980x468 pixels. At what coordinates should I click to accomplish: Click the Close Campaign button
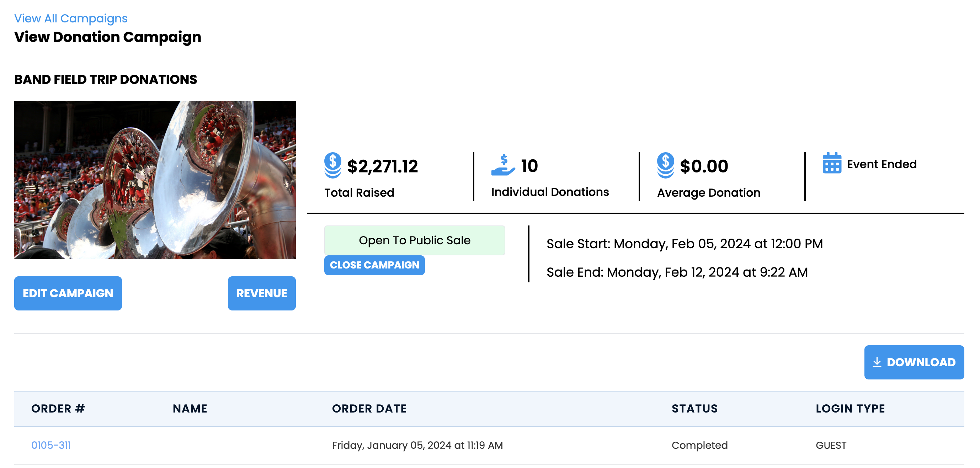pos(374,265)
